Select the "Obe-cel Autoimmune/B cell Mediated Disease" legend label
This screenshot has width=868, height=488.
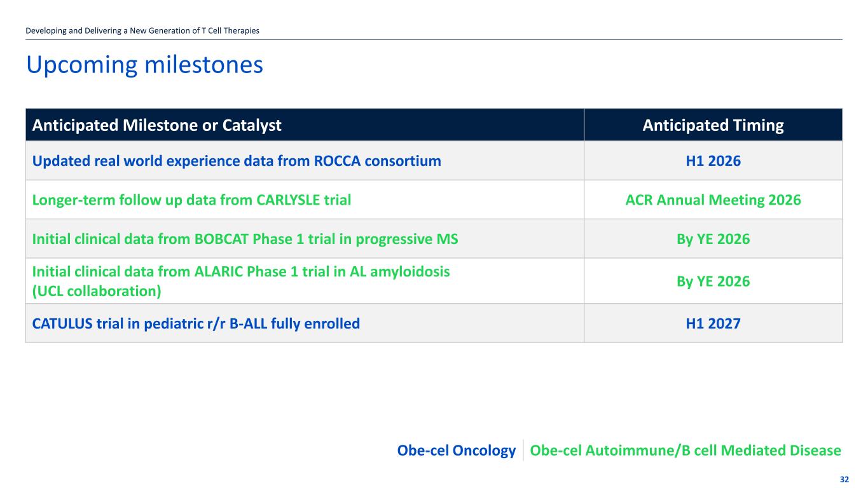tap(685, 451)
